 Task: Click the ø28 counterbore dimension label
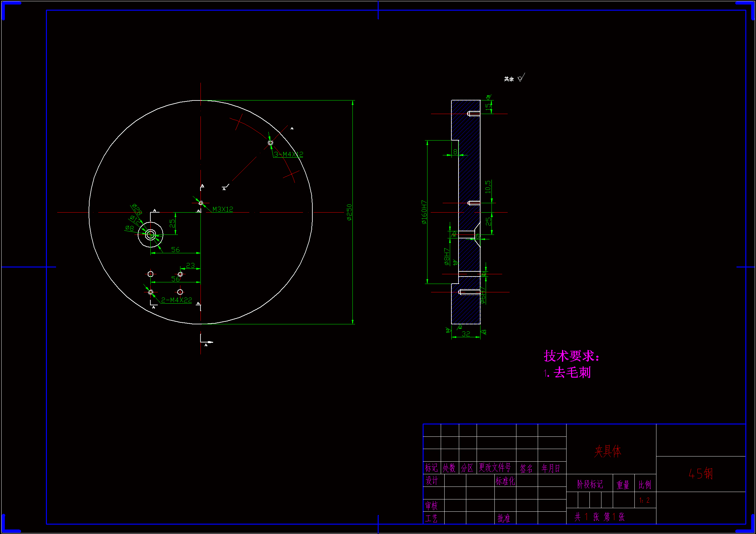pos(137,209)
